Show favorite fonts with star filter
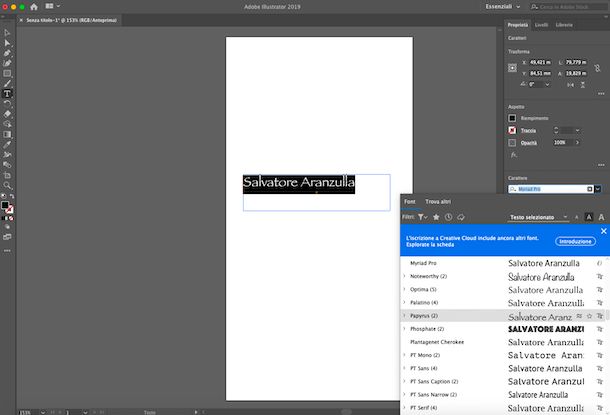This screenshot has height=415, width=610. click(436, 217)
